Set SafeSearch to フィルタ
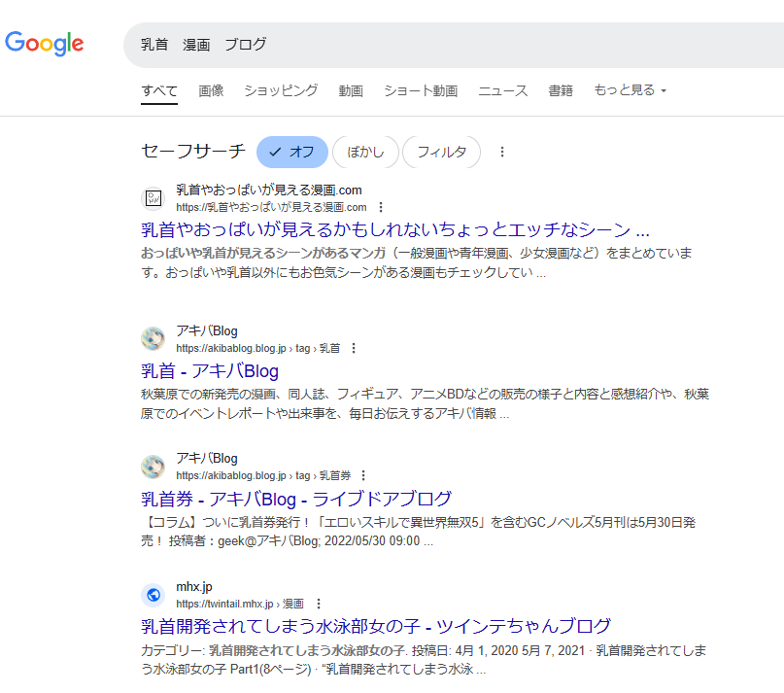Screen dimensions: 784x693 pos(441,152)
